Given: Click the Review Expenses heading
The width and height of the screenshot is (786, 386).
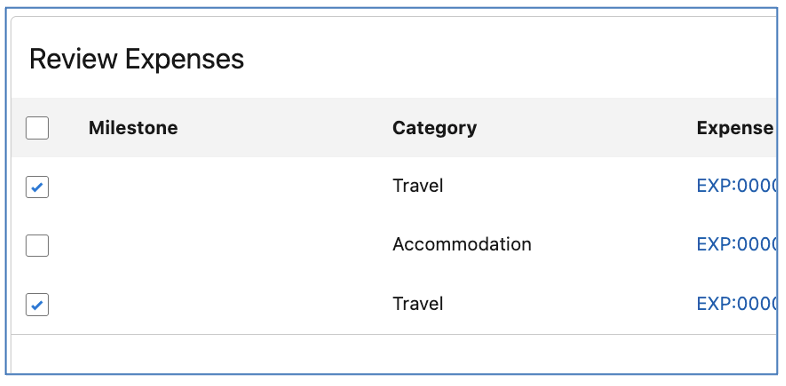Looking at the screenshot, I should tap(136, 59).
